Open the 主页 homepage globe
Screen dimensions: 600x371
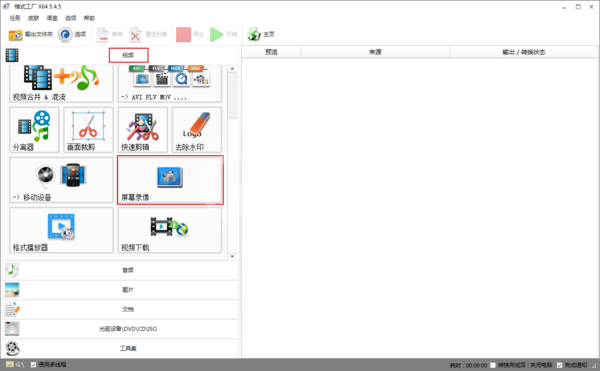(x=261, y=34)
